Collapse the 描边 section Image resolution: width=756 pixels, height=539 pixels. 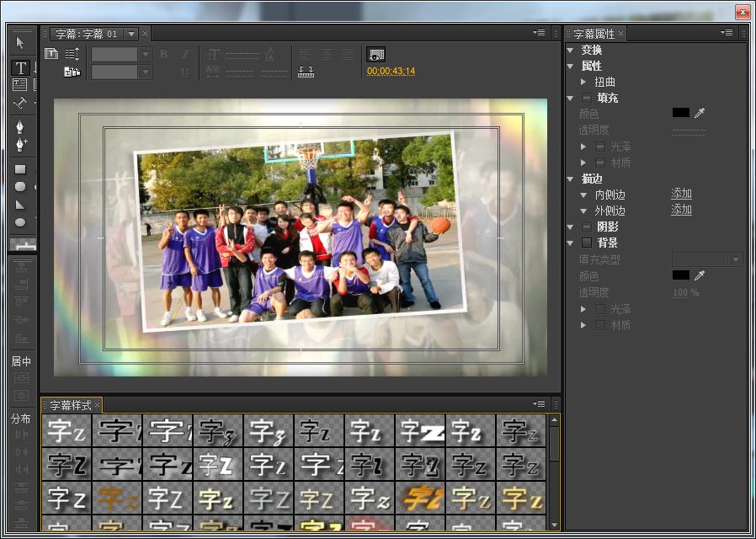571,179
